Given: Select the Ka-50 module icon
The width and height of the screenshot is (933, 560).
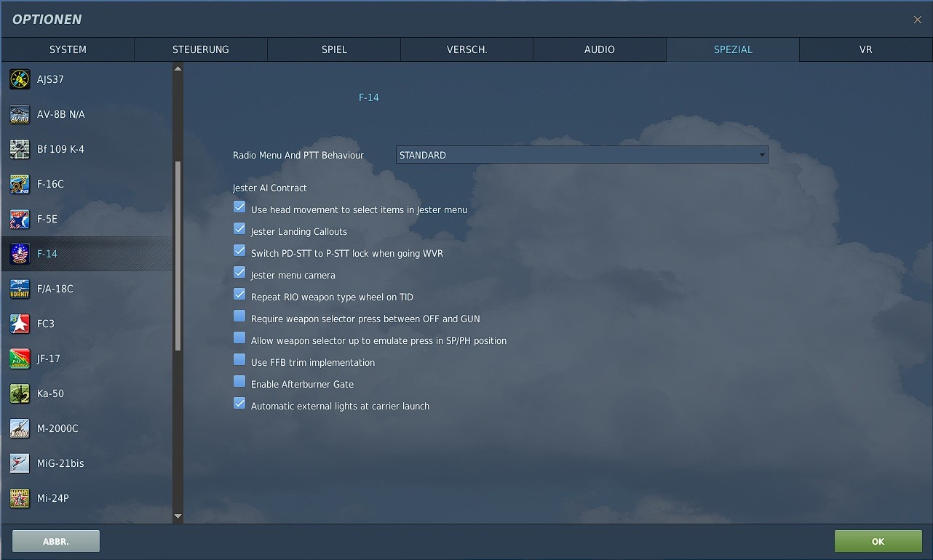Looking at the screenshot, I should tap(20, 393).
